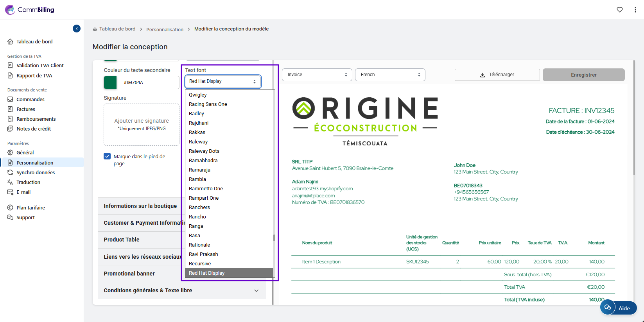Collapse the sidebar with the arrow button
Screen dimensions: 644x322
point(77,29)
